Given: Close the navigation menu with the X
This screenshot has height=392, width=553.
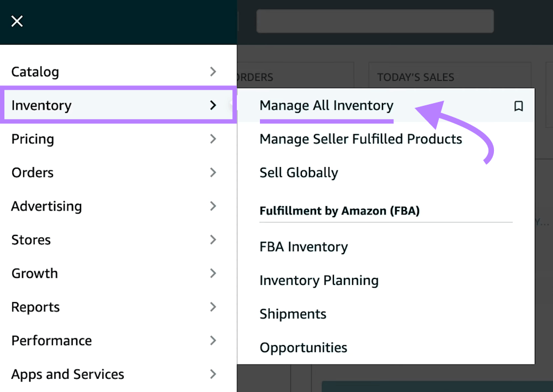Looking at the screenshot, I should tap(17, 21).
